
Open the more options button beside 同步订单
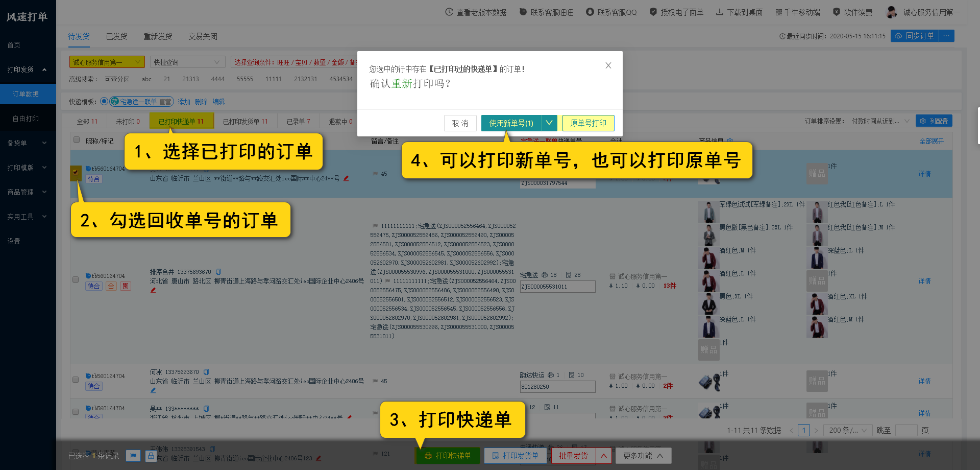coord(946,36)
